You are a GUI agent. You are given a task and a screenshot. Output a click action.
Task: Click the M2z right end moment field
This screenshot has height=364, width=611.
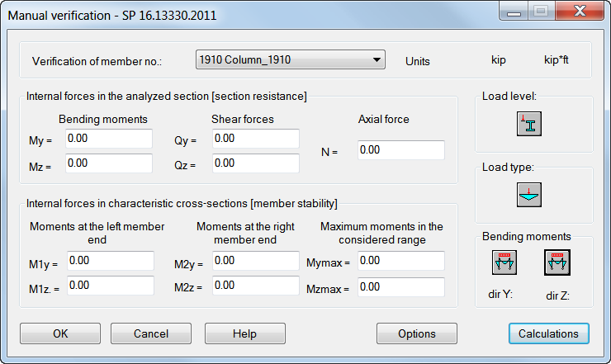[x=256, y=286]
